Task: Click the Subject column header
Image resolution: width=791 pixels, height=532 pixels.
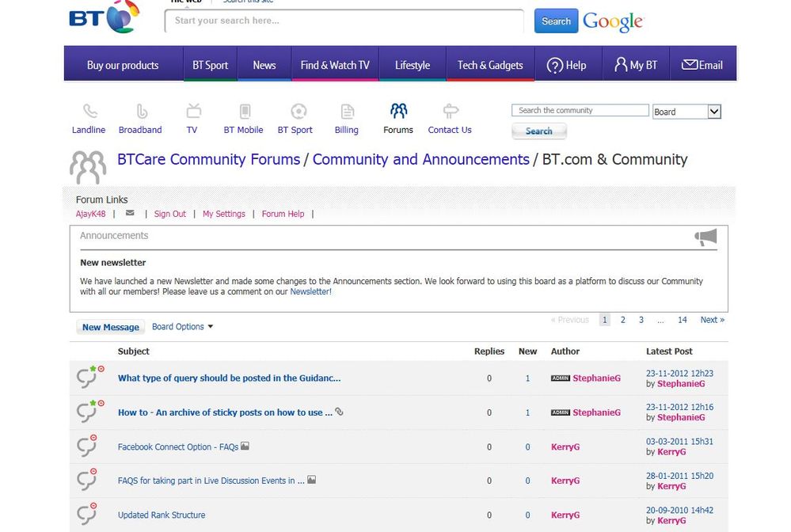Action: (134, 351)
